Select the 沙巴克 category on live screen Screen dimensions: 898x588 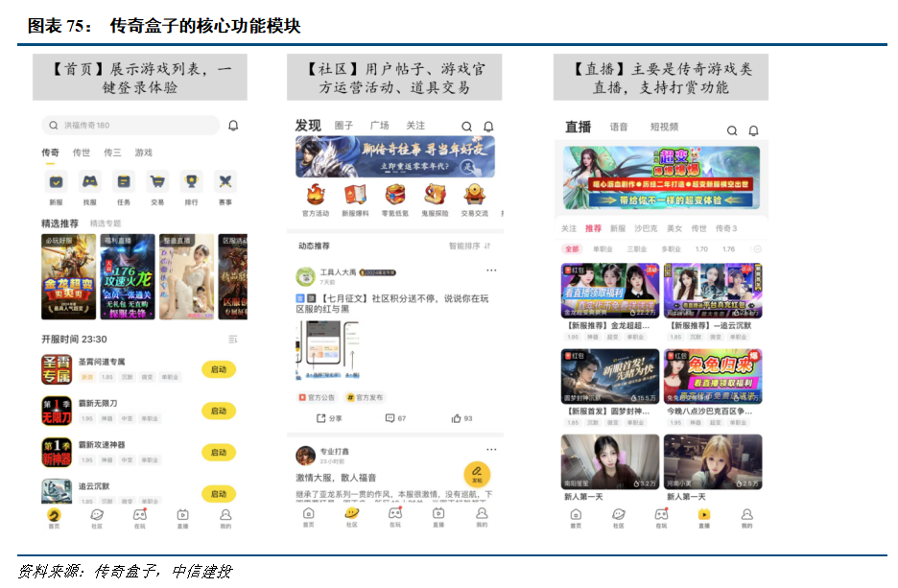pyautogui.click(x=646, y=228)
